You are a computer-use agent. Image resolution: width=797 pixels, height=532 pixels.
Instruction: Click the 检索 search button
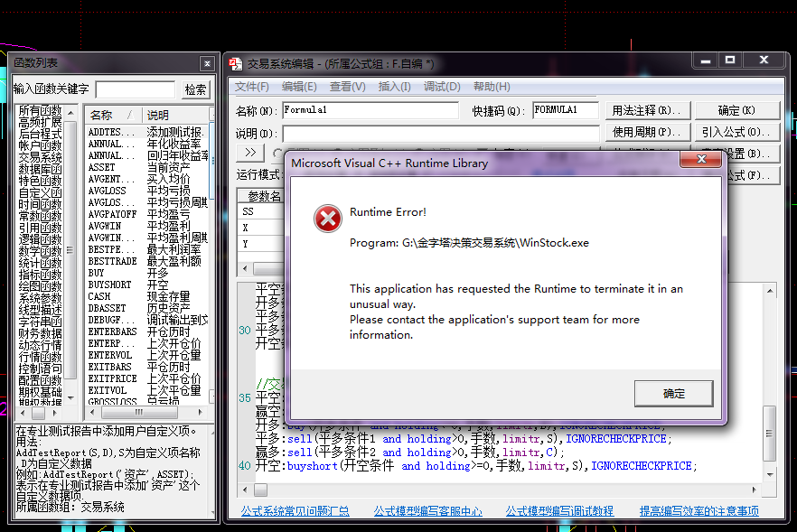(195, 89)
